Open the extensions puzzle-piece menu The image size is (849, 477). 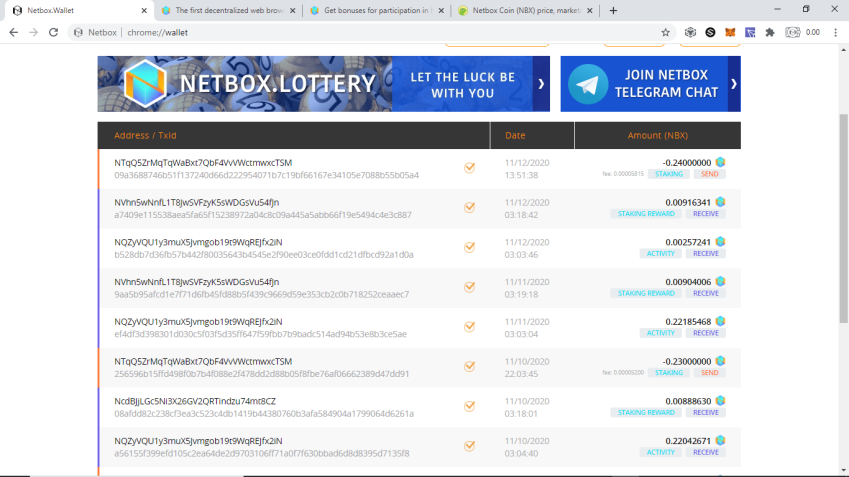(769, 32)
